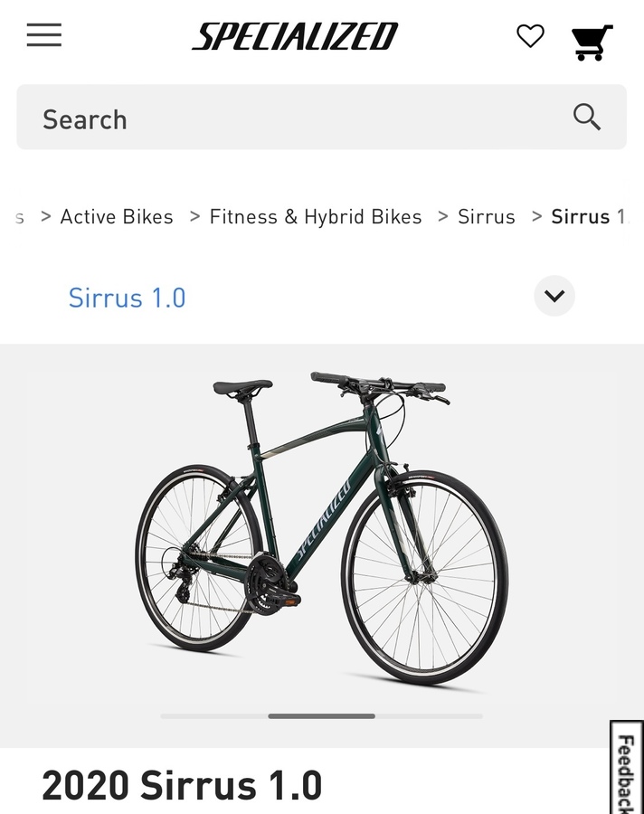Navigate to the Sirrus breadcrumb link
644x814 pixels.
(487, 216)
